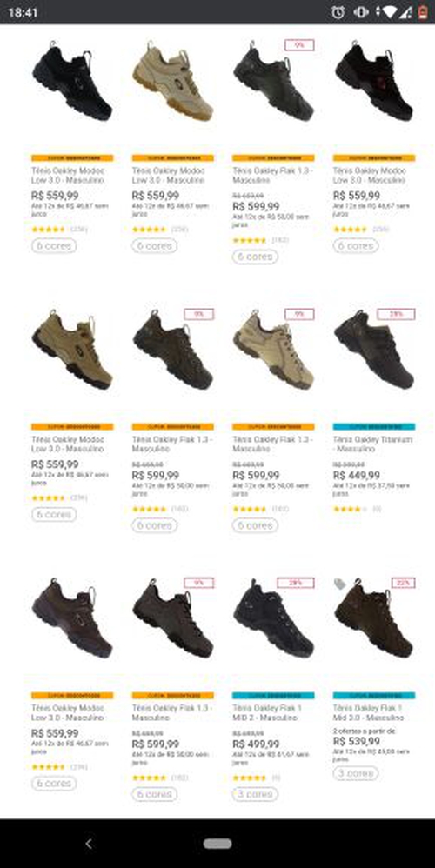Open Tênis Oakley Flak 1 MID 2 title link
Image resolution: width=435 pixels, height=868 pixels.
pos(267,712)
